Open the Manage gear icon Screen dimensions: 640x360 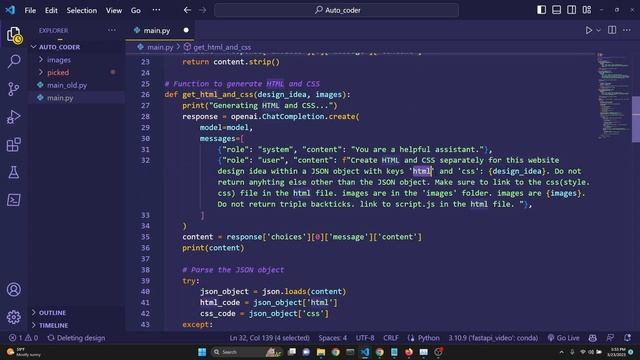pyautogui.click(x=14, y=317)
